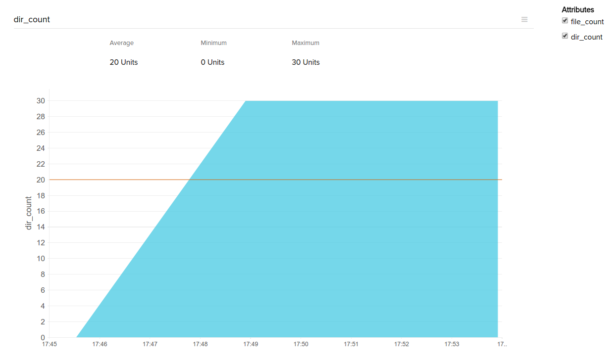This screenshot has height=364, width=612.
Task: Select the Average 20 Units value
Action: coord(124,62)
